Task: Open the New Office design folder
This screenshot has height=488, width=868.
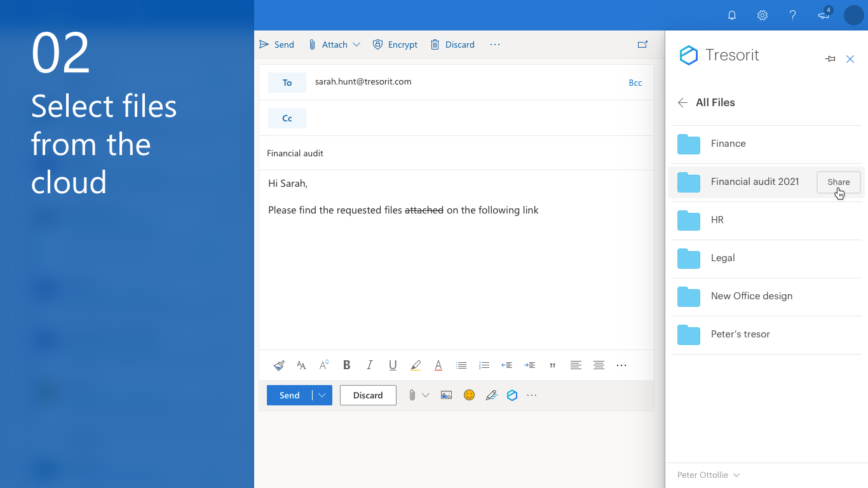Action: 766,297
